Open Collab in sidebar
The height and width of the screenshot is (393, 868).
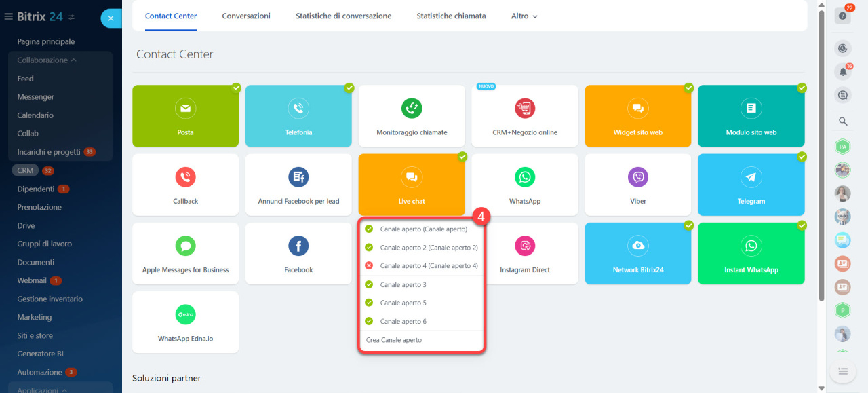tap(28, 134)
